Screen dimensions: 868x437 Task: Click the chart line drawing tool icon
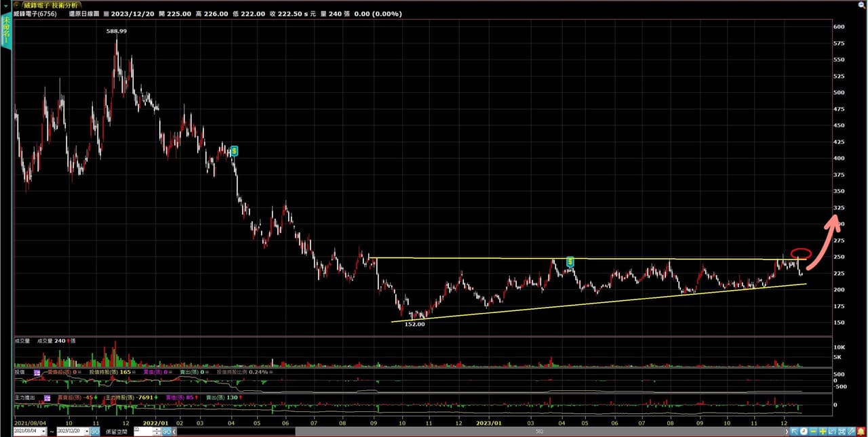832,431
